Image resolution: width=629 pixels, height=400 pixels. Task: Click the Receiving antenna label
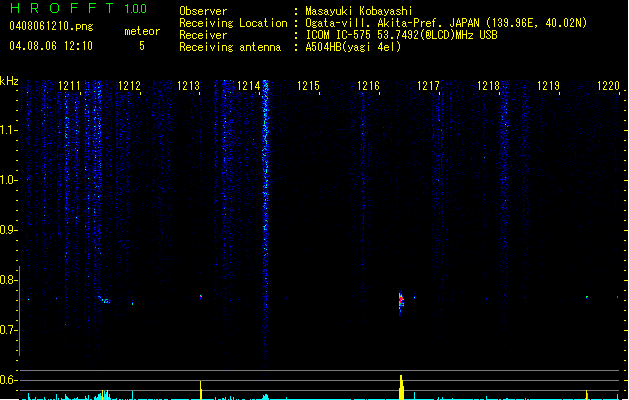click(230, 47)
